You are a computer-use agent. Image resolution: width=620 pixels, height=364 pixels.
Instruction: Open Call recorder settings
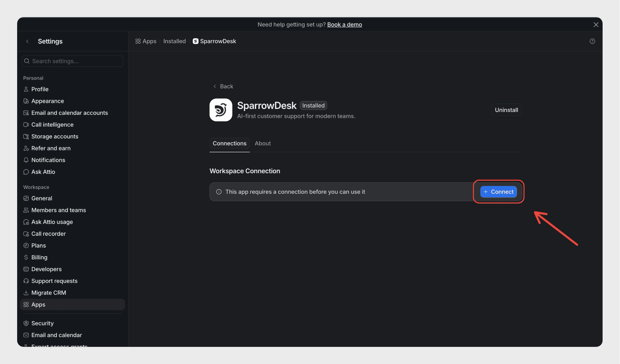pyautogui.click(x=48, y=234)
